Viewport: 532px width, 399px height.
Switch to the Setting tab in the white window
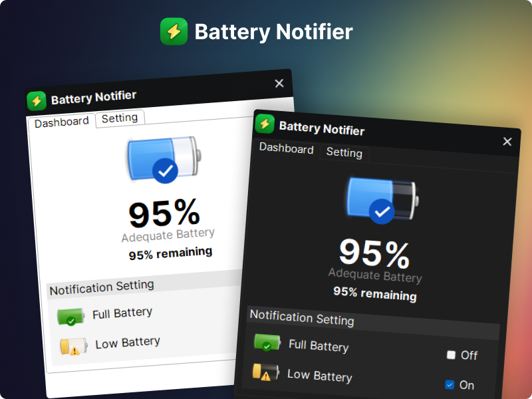120,118
